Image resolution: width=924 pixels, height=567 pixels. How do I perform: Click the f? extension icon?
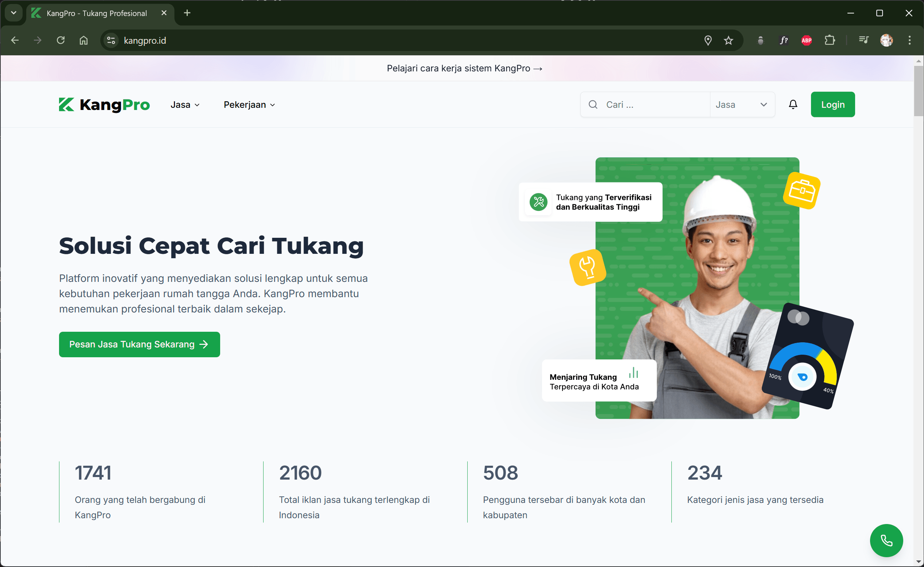tap(783, 40)
